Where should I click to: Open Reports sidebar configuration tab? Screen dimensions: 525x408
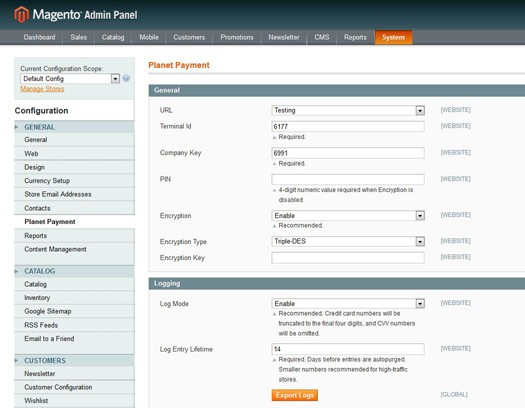(74, 236)
